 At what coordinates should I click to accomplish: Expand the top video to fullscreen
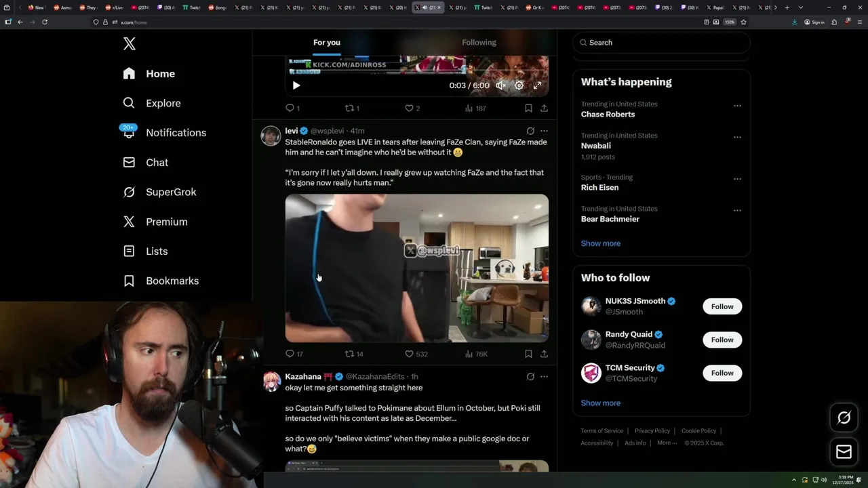537,85
